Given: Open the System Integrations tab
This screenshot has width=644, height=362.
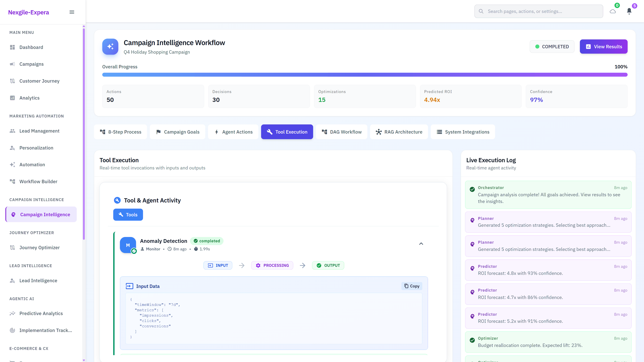Looking at the screenshot, I should pos(463,132).
